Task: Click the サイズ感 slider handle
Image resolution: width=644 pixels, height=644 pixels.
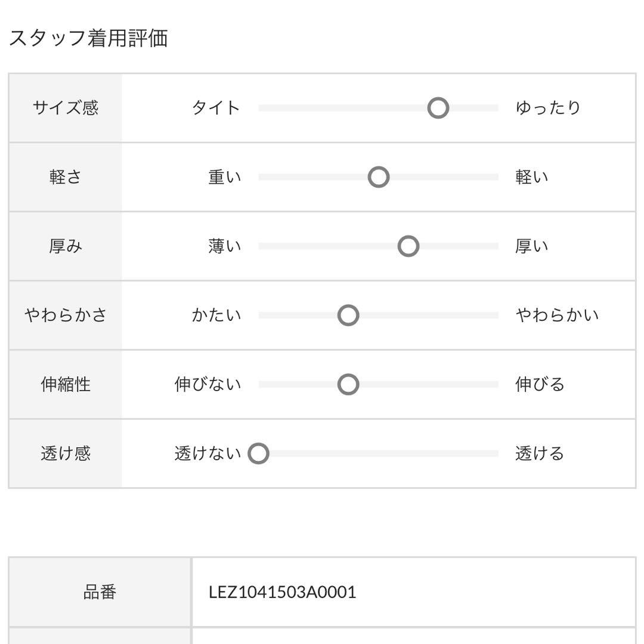Action: click(x=438, y=108)
